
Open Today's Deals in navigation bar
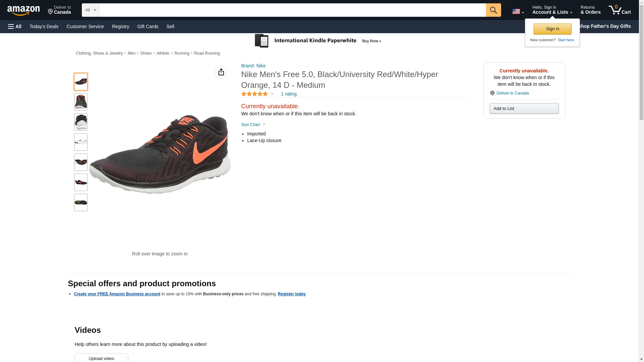(44, 26)
